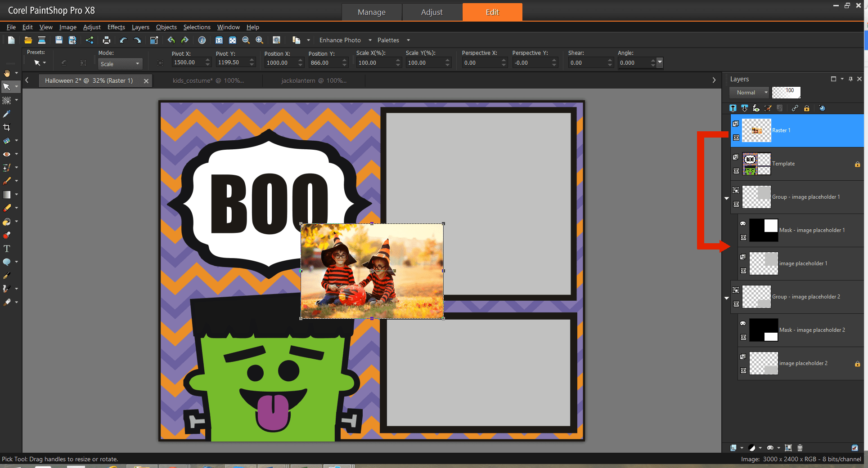Select the Dropper tool
This screenshot has height=468, width=868.
[x=7, y=114]
